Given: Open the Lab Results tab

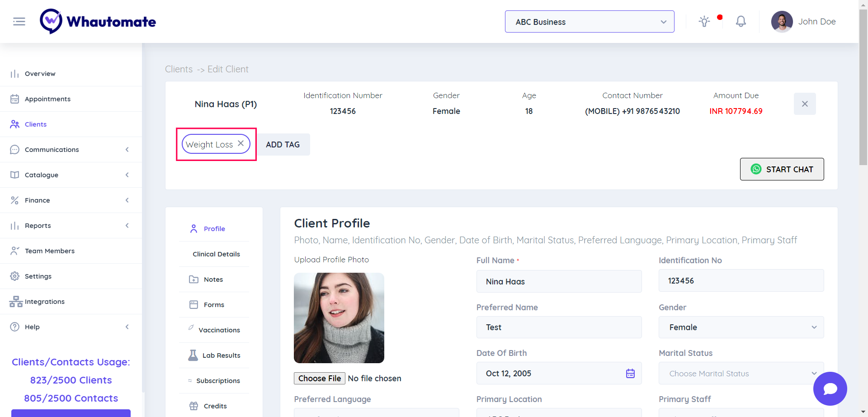Looking at the screenshot, I should click(221, 355).
